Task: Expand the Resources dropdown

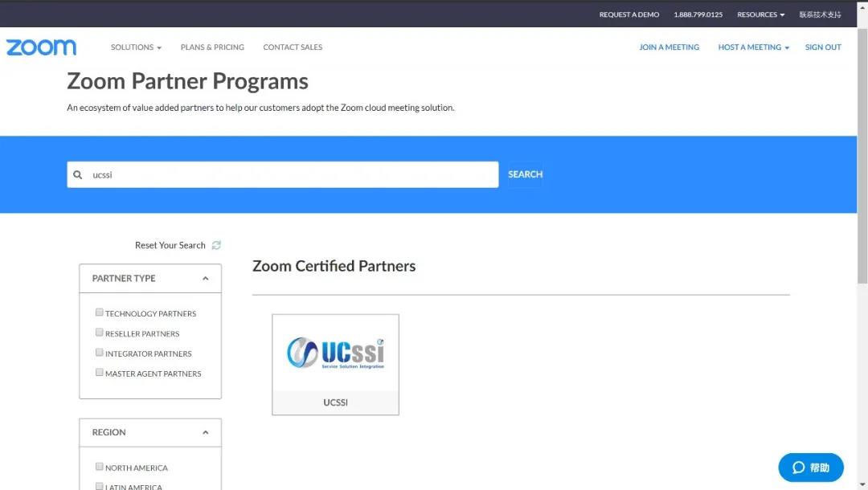Action: point(760,14)
